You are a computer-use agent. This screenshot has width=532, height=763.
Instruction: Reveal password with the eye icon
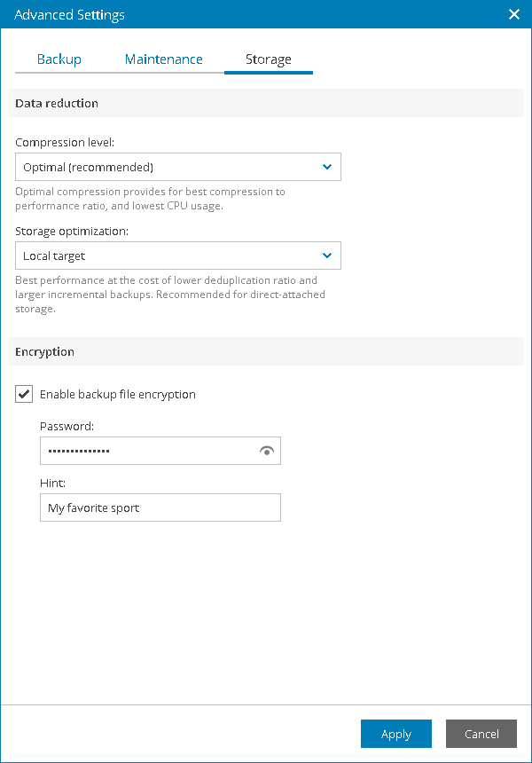(267, 451)
